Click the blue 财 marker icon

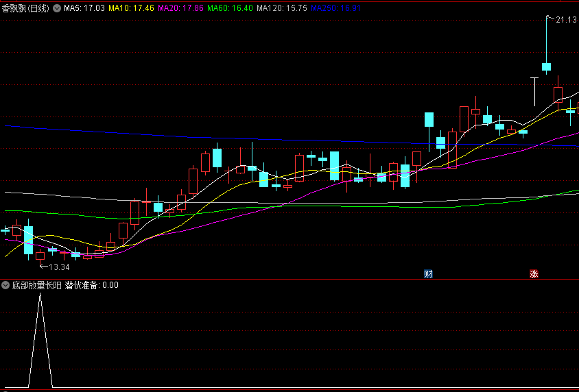click(x=428, y=274)
